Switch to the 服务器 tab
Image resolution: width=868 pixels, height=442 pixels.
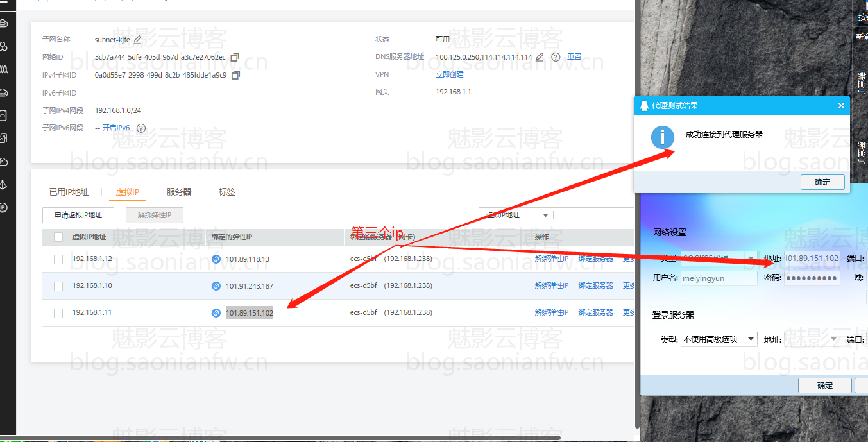[179, 192]
